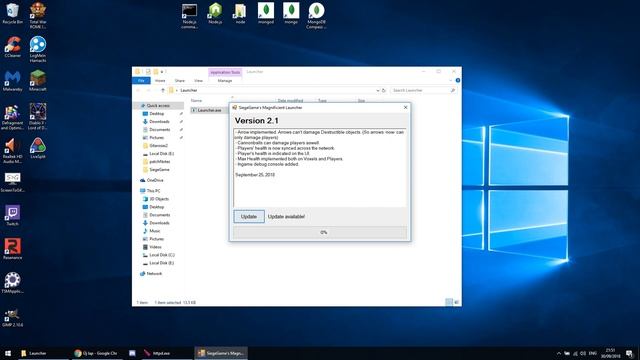The image size is (640, 360).
Task: Select Quick access in navigation pane
Action: pos(158,105)
